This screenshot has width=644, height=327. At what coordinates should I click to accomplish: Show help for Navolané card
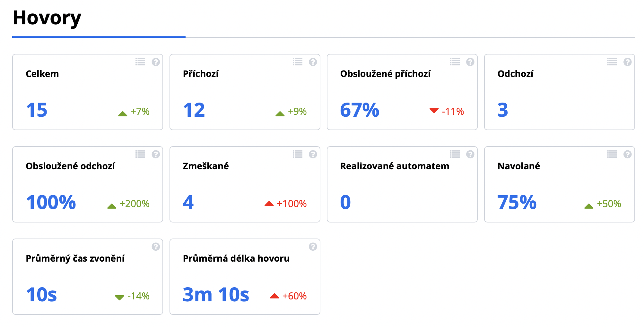[628, 154]
